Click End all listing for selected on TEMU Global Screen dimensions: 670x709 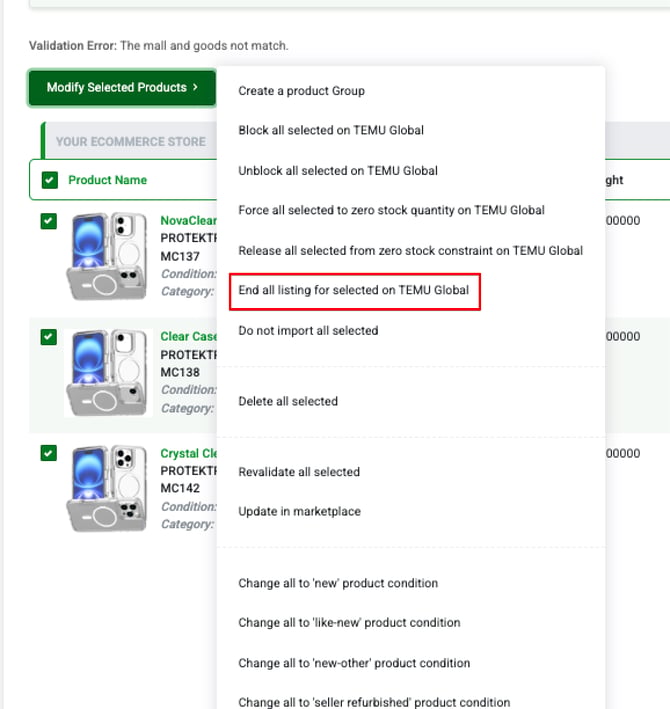click(x=354, y=290)
